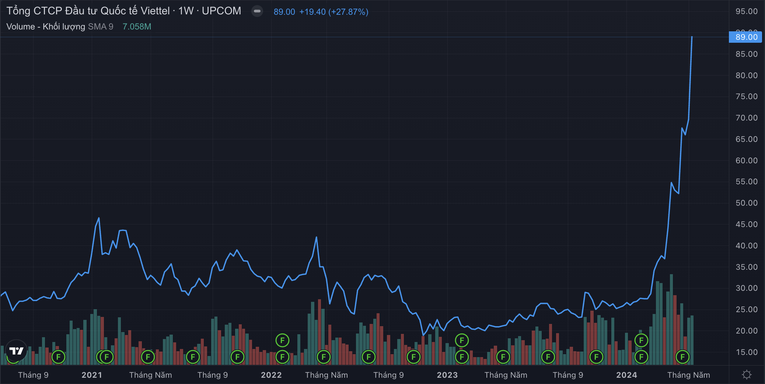Click the 7.058M volume value
The image size is (765, 384).
(137, 27)
